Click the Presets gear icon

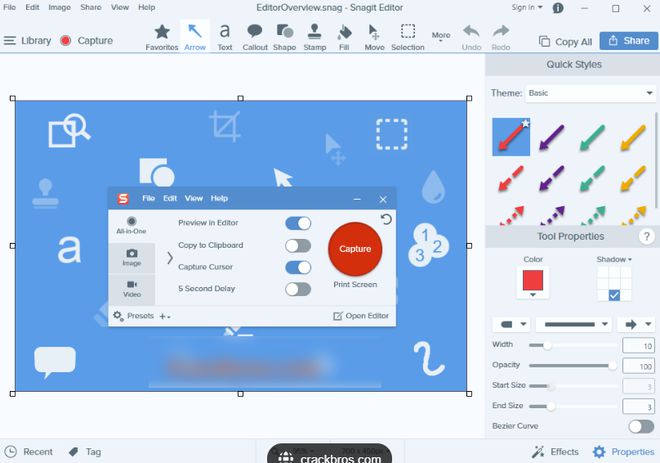point(117,315)
